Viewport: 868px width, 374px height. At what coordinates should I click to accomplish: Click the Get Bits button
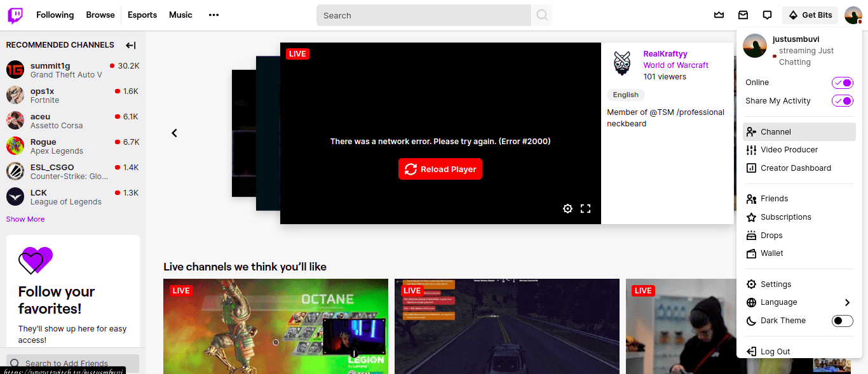(x=810, y=15)
